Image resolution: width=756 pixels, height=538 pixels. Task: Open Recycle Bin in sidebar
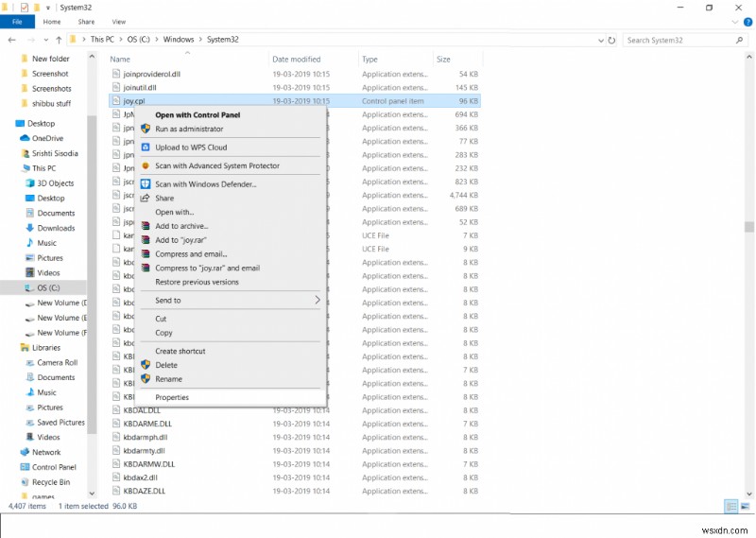tap(51, 482)
